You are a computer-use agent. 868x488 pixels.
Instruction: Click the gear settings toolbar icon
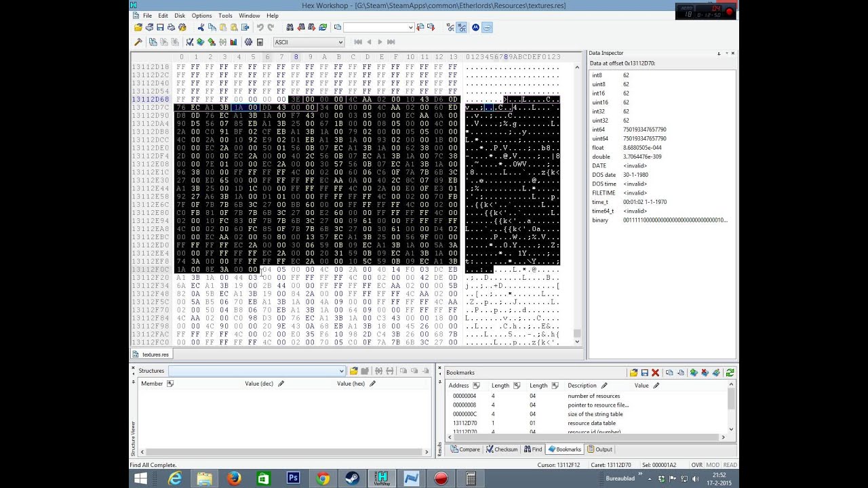(248, 42)
